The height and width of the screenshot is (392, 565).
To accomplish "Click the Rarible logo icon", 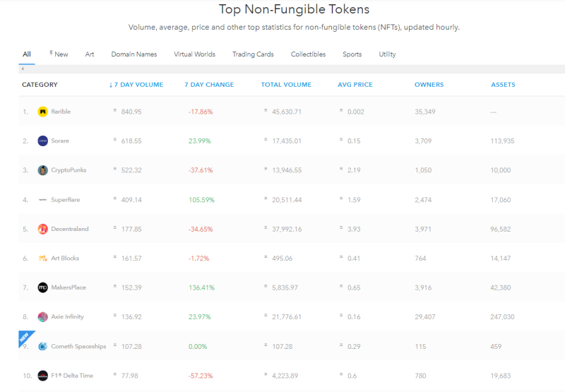I will coord(42,112).
